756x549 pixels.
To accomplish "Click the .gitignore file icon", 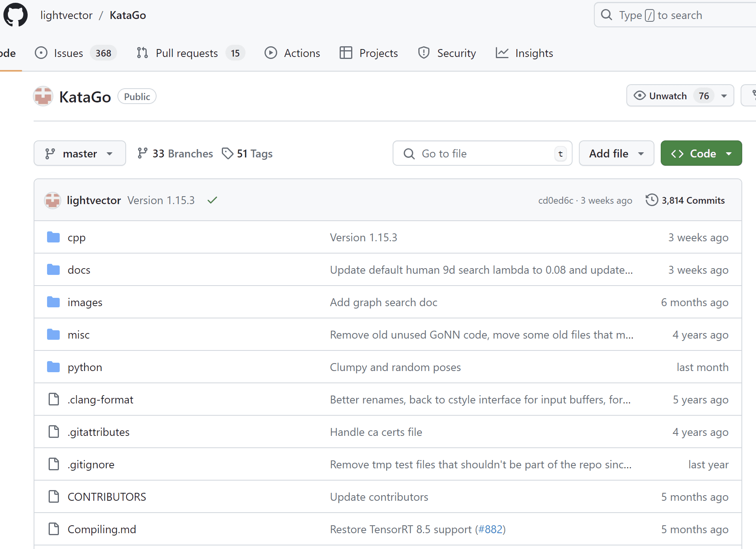I will click(54, 464).
